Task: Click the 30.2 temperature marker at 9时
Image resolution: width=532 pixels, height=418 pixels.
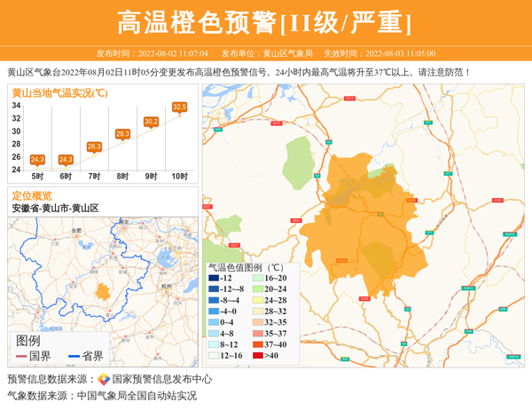Action: click(151, 122)
